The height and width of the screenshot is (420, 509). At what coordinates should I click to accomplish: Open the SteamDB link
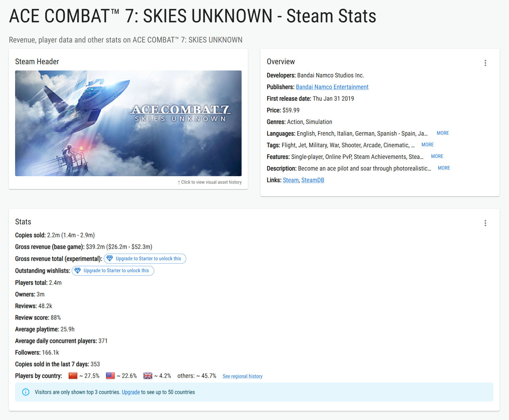313,180
